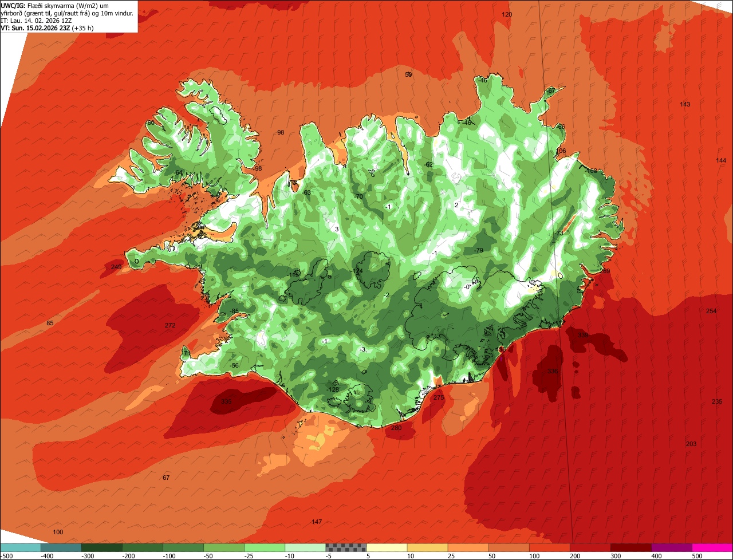Screen dimensions: 733x560
Task: Click the map value "289"
Action: (605, 271)
